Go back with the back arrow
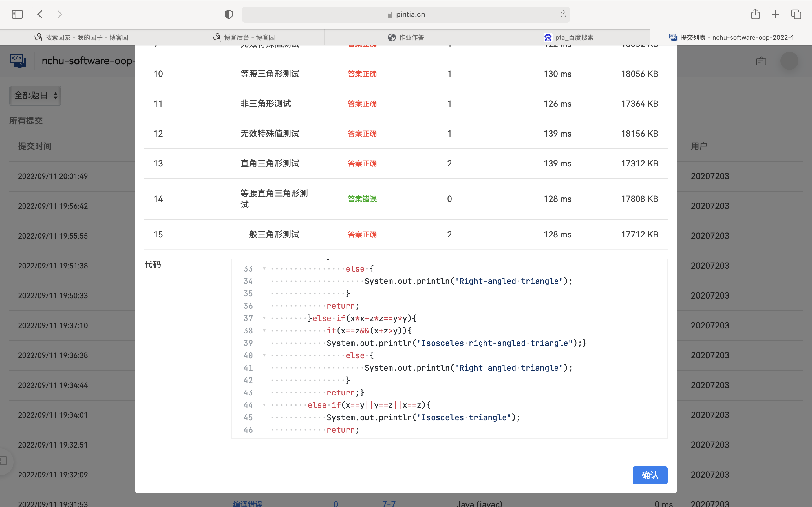812x507 pixels. (40, 14)
